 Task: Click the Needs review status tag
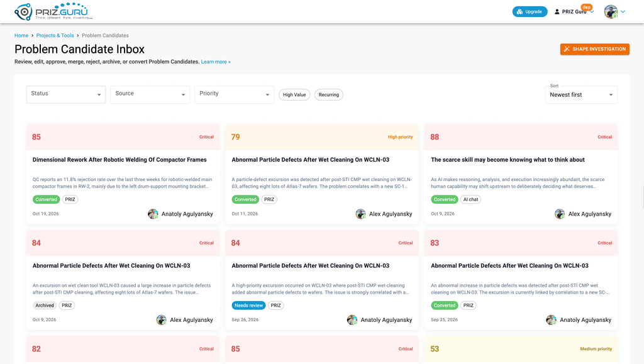(248, 306)
